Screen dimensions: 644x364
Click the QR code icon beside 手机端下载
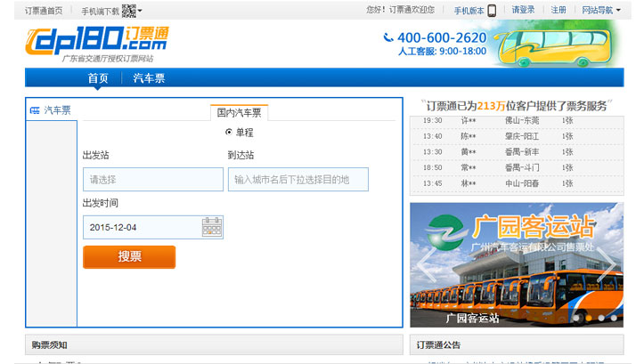pos(128,11)
